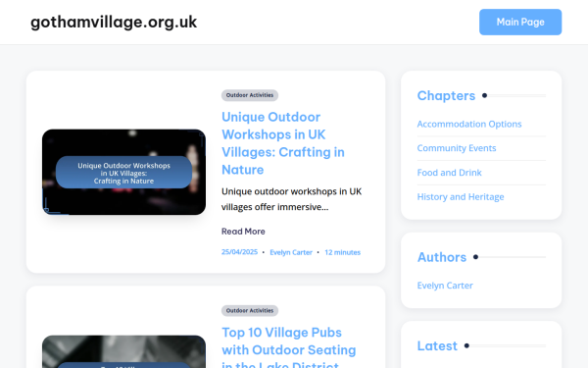
Task: Click Outdoor Activities tag above Unique Outdoor Workshops
Action: tap(250, 95)
